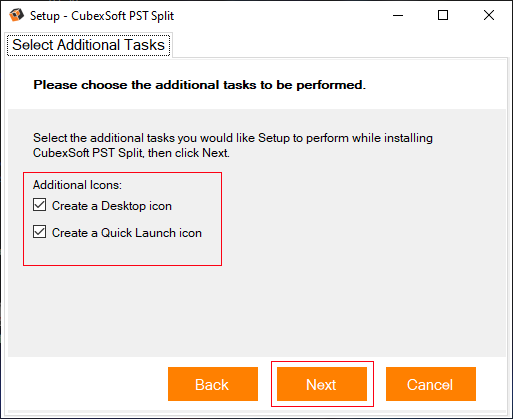Screen dimensions: 513x419
Task: Click the instruction paragraph starting 'Select the additional tasks'
Action: (x=233, y=145)
